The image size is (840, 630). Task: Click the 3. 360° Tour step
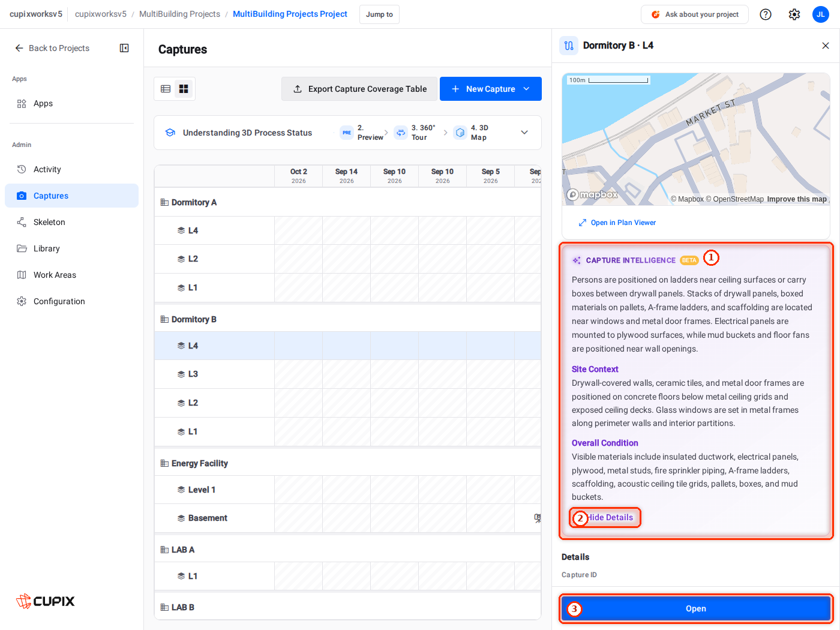415,133
